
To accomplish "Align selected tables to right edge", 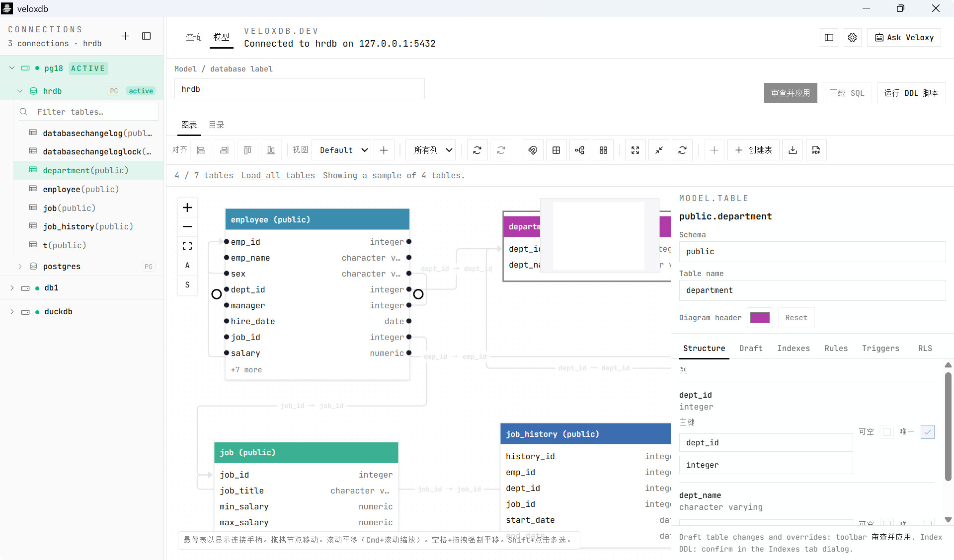I will (x=224, y=150).
